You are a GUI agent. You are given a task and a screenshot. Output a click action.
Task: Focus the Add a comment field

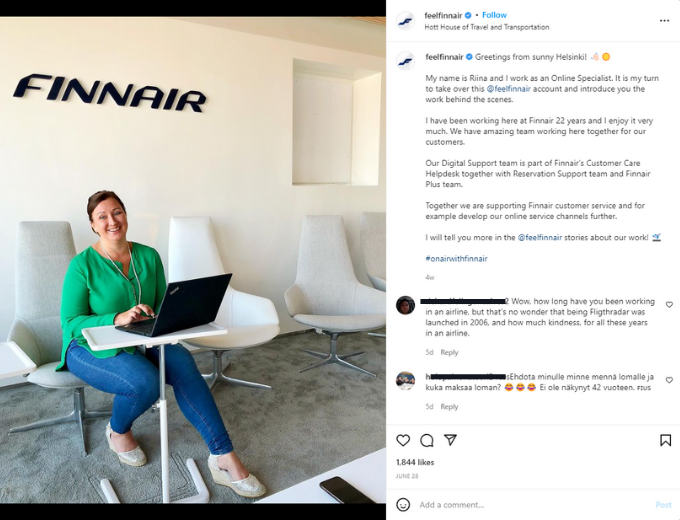click(x=533, y=505)
